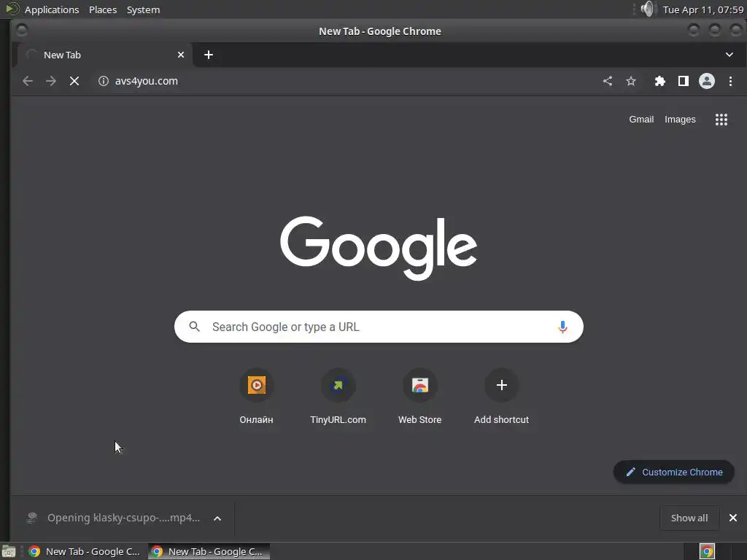Click the Customize Chrome button
The image size is (747, 560).
(673, 472)
